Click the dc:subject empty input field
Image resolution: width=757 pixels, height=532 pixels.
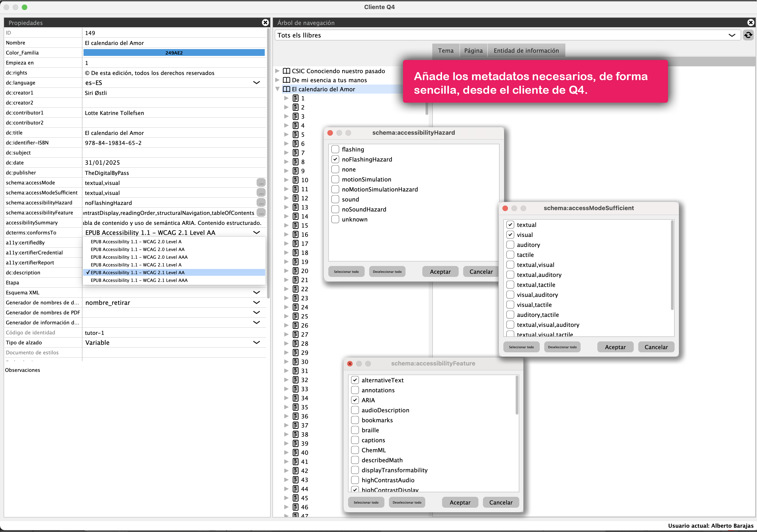point(174,153)
